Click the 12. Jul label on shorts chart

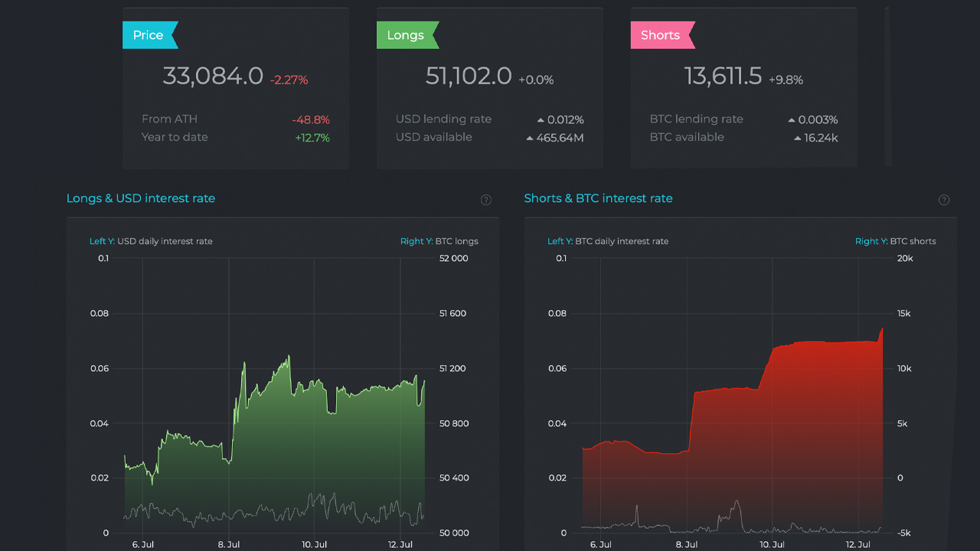coord(858,545)
